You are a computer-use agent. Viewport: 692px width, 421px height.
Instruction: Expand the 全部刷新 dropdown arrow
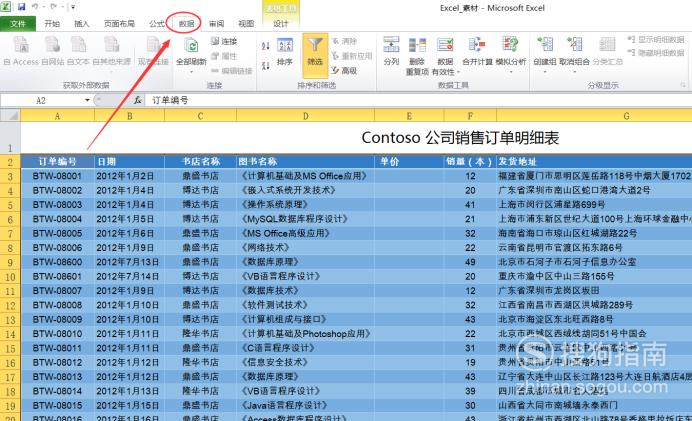191,71
